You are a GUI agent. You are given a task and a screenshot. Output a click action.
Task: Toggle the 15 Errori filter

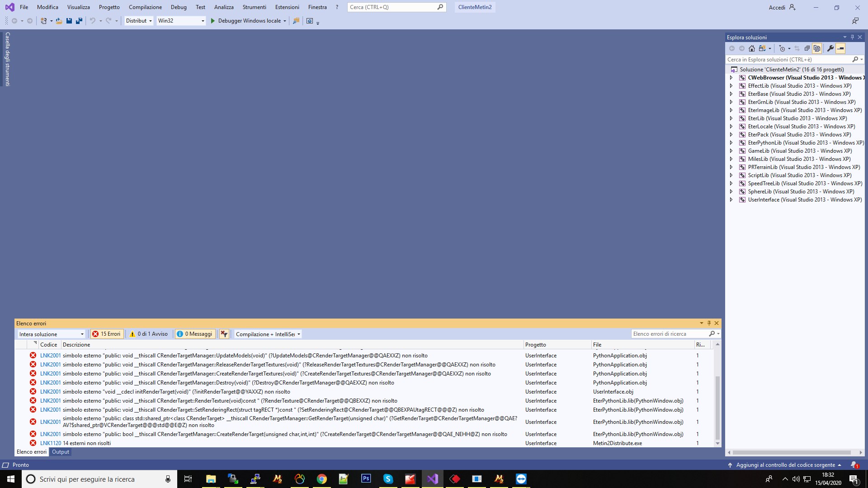click(x=107, y=333)
